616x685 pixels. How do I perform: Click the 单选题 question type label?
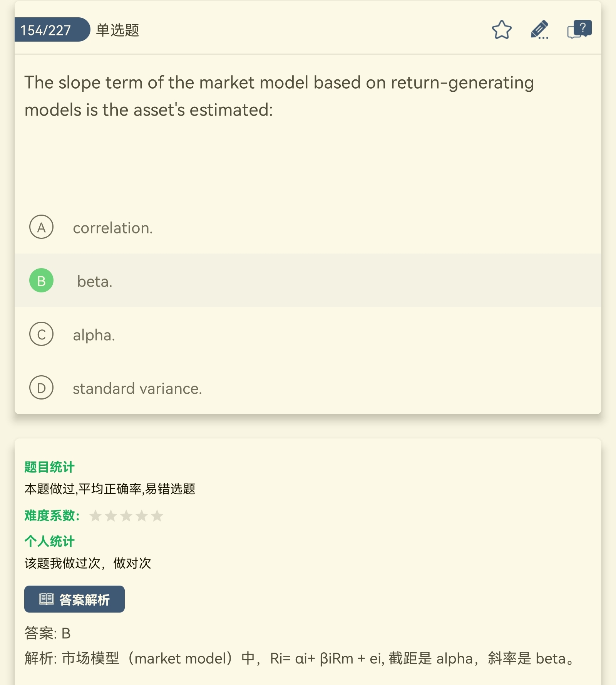click(x=117, y=30)
